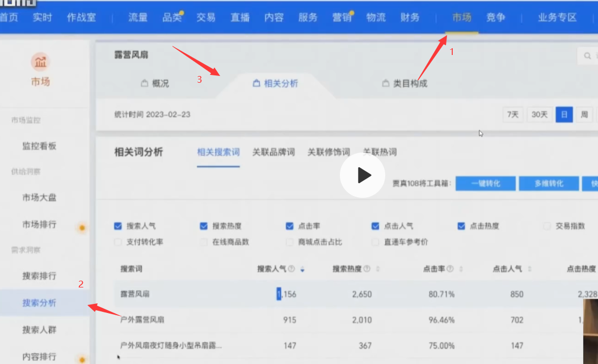Viewport: 598px width, 364px height.
Task: Click help icon next to 搜索热度 column
Action: (x=367, y=269)
